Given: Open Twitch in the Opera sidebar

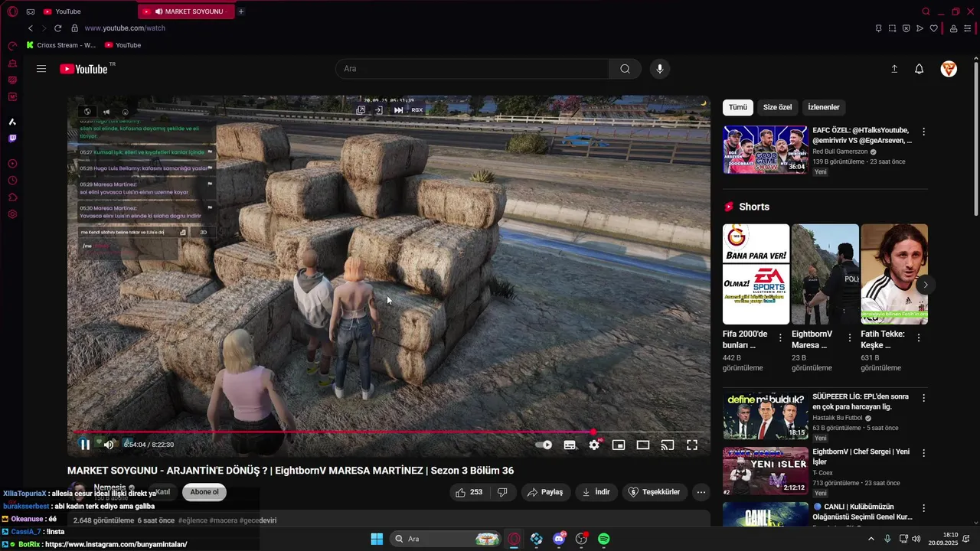Looking at the screenshot, I should [x=12, y=139].
